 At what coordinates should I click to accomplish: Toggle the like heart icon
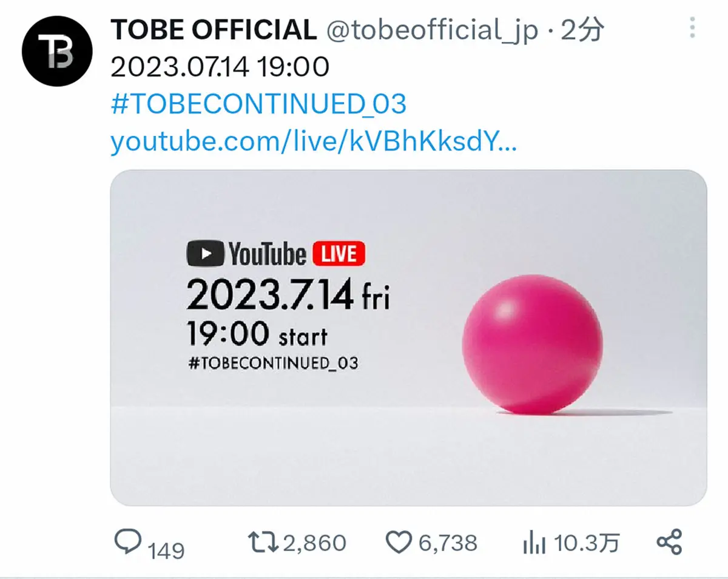(x=399, y=543)
